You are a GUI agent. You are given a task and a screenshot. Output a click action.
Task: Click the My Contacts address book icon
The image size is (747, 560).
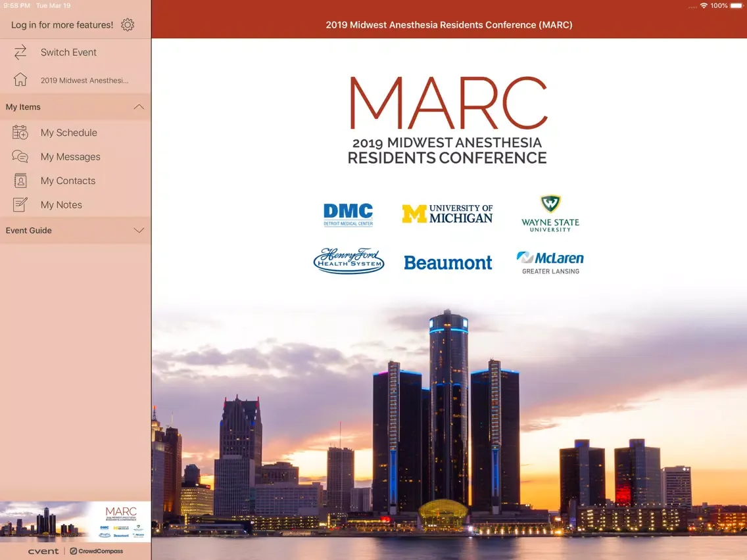pyautogui.click(x=20, y=181)
